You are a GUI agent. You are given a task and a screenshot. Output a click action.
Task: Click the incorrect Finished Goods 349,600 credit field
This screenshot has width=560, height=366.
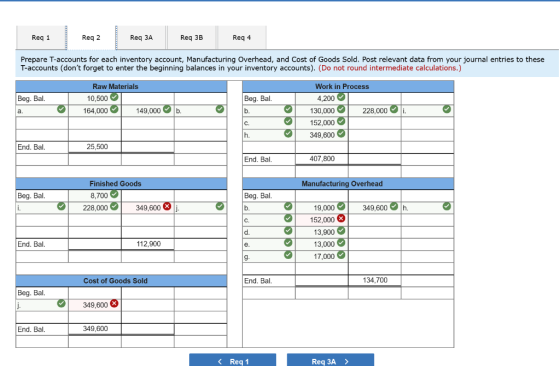point(148,207)
